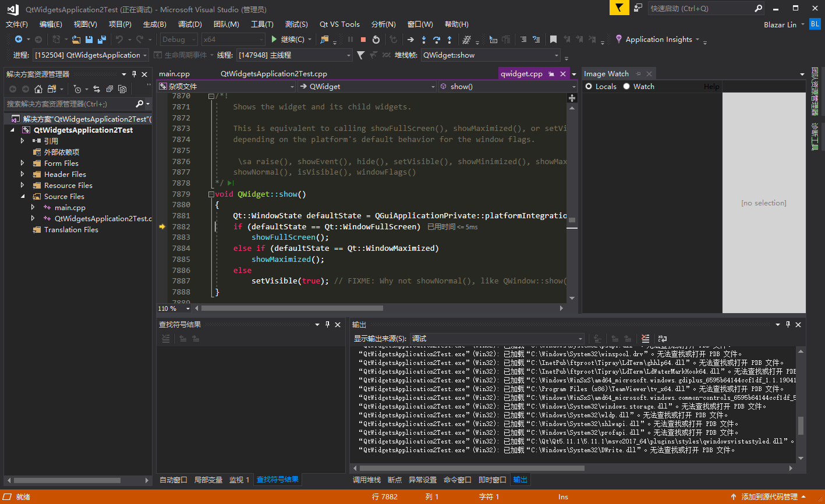Expand the Header Files tree node
The height and width of the screenshot is (504, 825).
(22, 174)
